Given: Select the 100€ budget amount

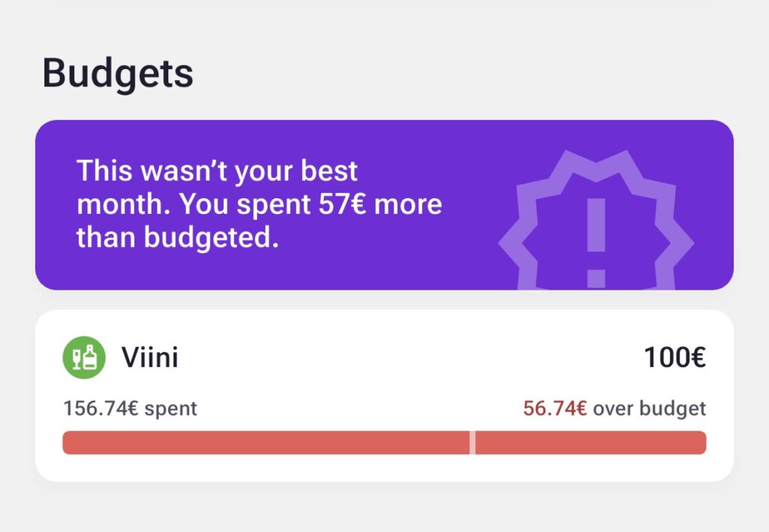Looking at the screenshot, I should pyautogui.click(x=674, y=358).
